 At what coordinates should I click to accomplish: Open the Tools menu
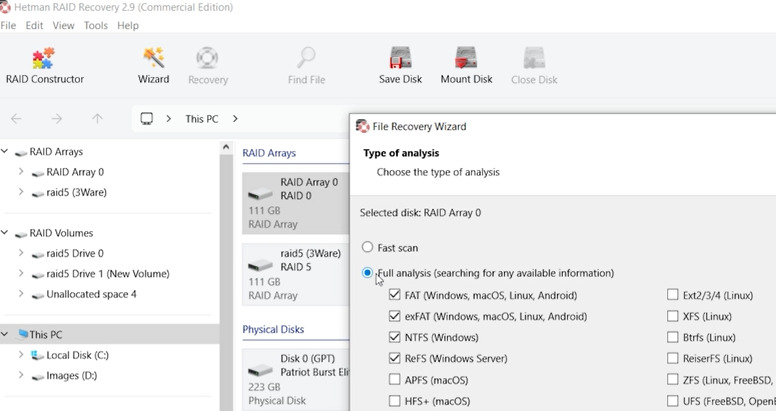pyautogui.click(x=96, y=26)
